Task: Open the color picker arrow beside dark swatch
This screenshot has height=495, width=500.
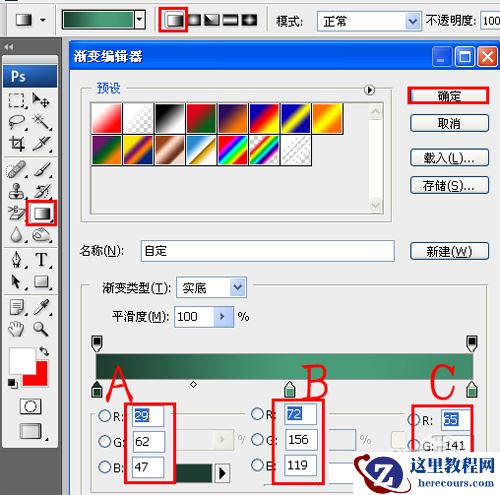Action: [x=223, y=473]
